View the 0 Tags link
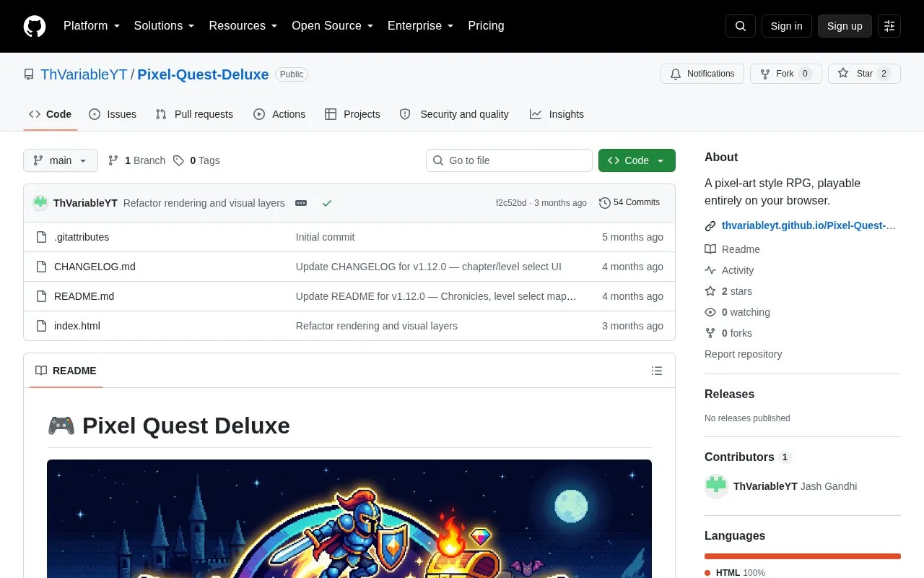This screenshot has width=924, height=578. 196,160
